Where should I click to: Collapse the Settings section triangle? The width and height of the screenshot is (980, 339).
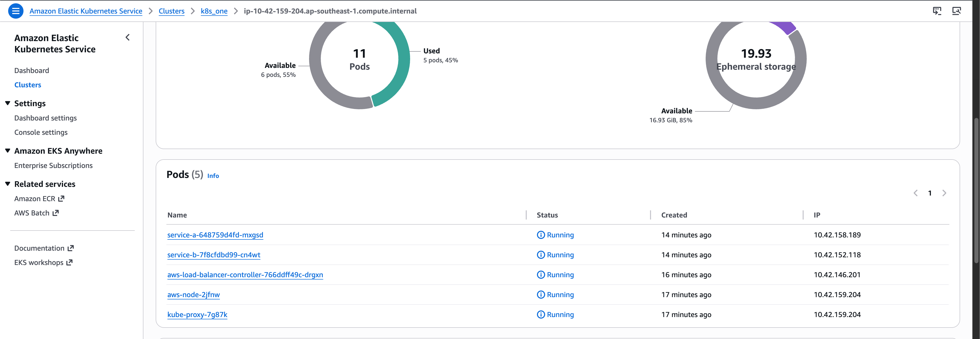tap(8, 103)
